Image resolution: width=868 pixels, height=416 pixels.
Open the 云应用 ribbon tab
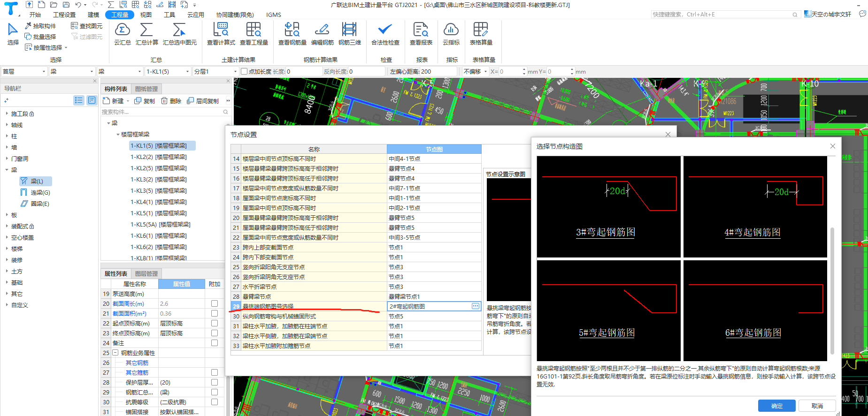coord(196,15)
